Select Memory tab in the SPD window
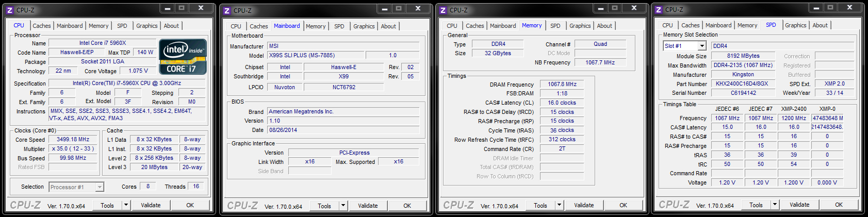Image resolution: width=868 pixels, height=217 pixels. 747,25
